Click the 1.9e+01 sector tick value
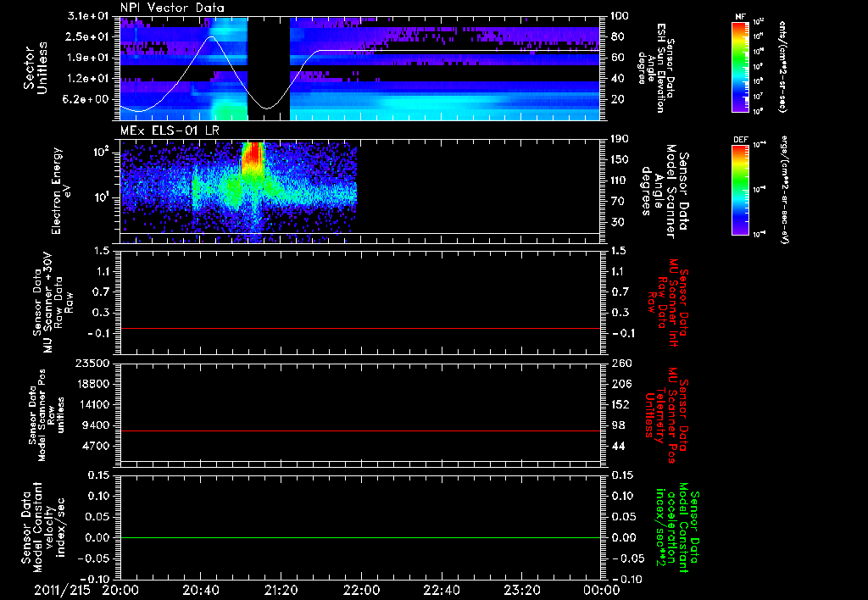The height and width of the screenshot is (600, 868). pos(88,58)
